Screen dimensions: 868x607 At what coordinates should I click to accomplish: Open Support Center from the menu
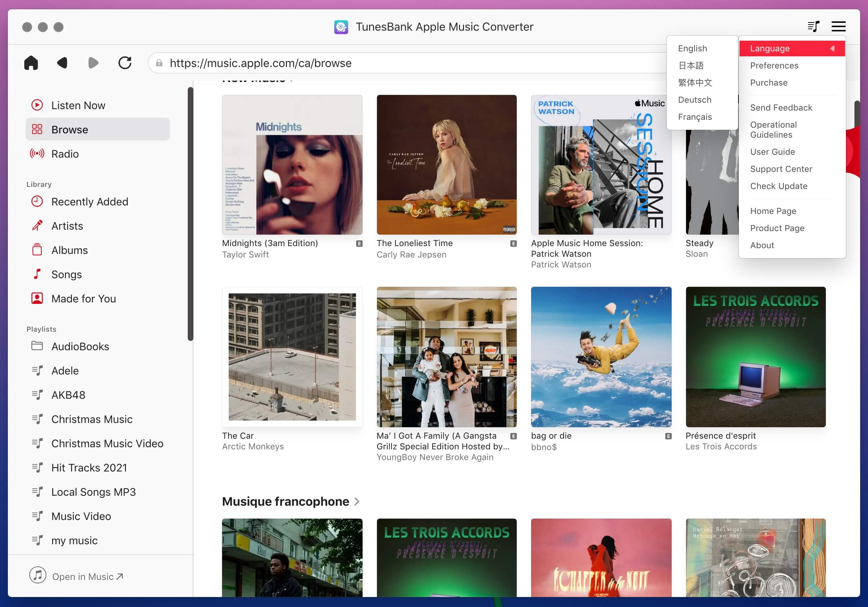click(x=792, y=169)
